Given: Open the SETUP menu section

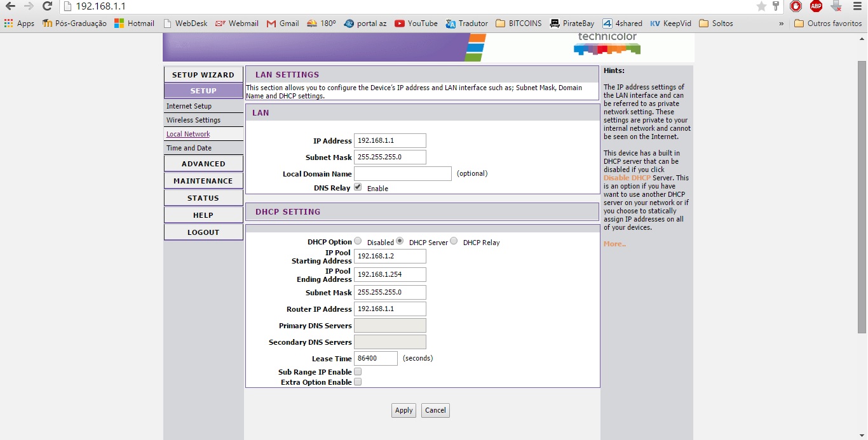Looking at the screenshot, I should (x=203, y=91).
